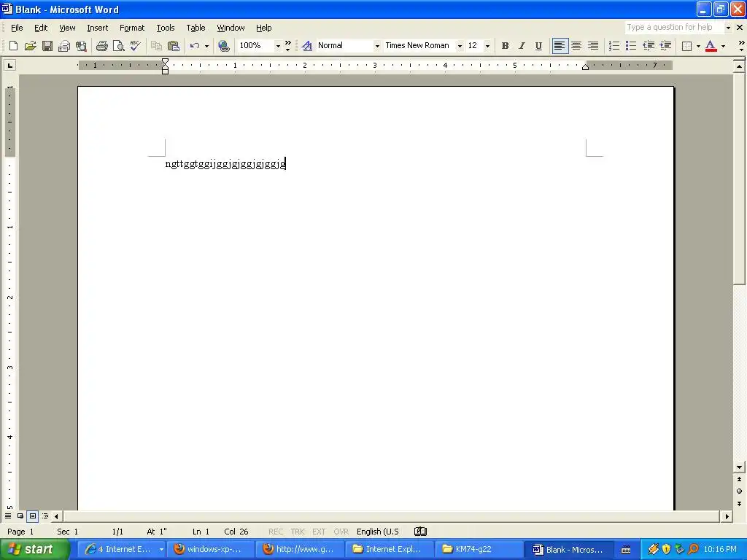
Task: Expand the border style dropdown arrow
Action: click(x=698, y=46)
